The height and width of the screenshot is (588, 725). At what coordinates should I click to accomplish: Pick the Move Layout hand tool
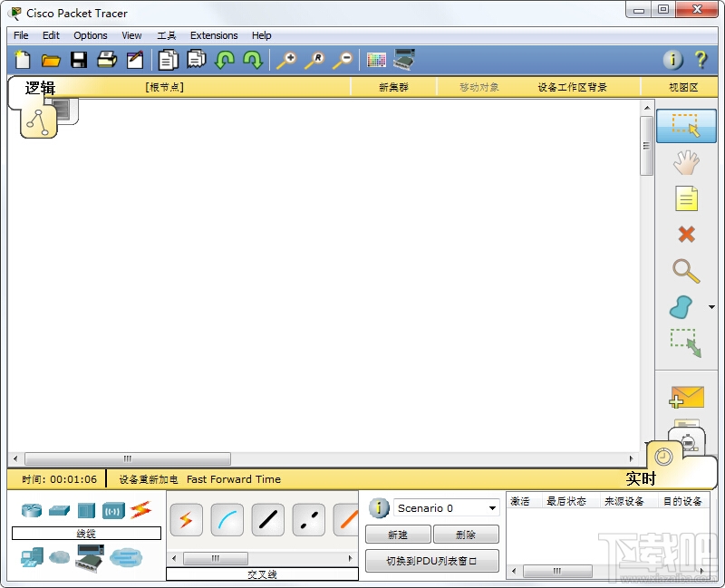click(686, 162)
